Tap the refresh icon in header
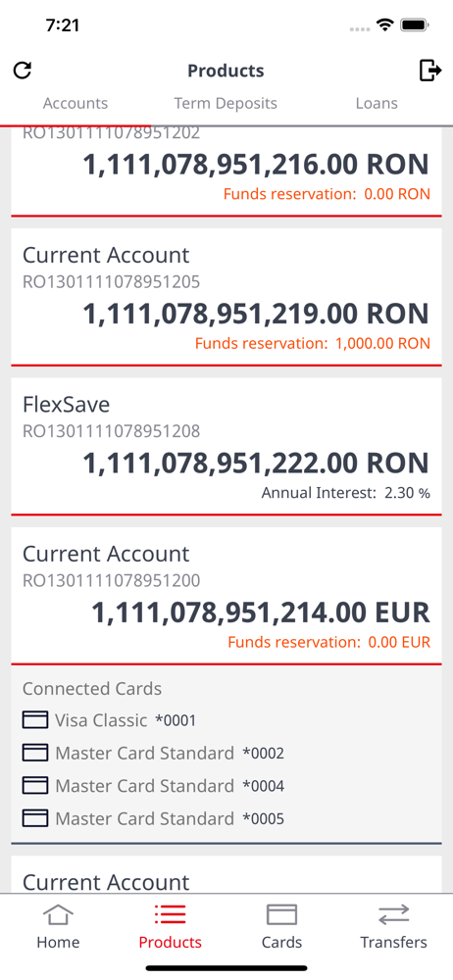This screenshot has height=980, width=453. (x=23, y=71)
